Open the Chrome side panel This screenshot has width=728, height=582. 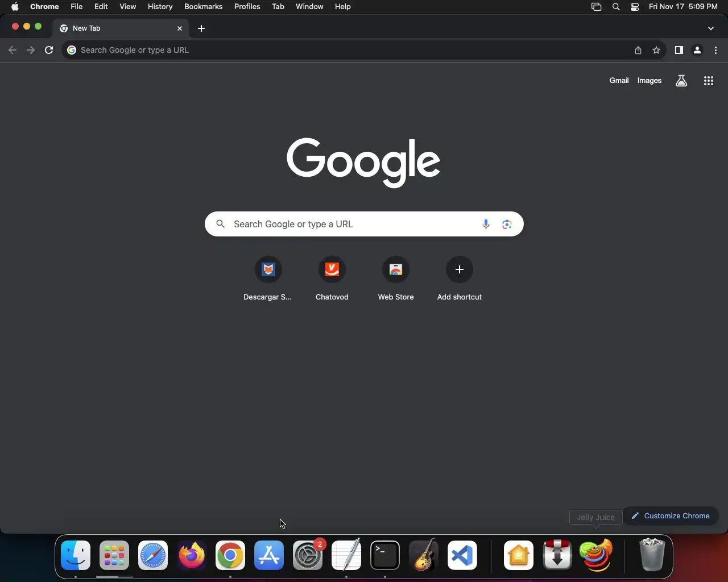point(679,50)
